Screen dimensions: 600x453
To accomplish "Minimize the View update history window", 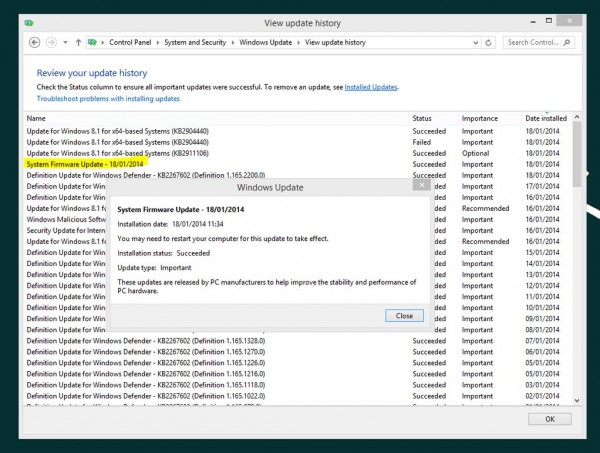I will click(x=533, y=22).
